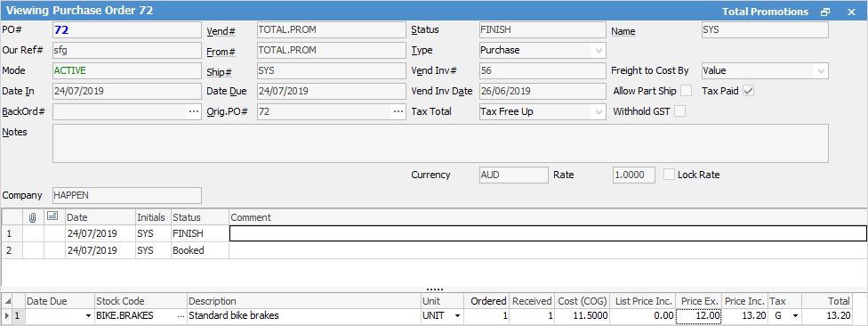868x326 pixels.
Task: Click the Vend Inv Date field
Action: 542,91
